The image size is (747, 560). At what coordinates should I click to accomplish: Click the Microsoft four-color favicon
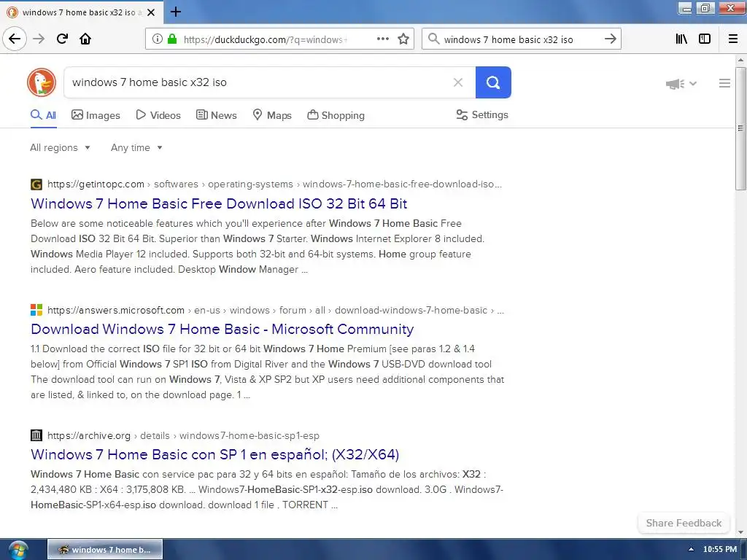pos(36,310)
